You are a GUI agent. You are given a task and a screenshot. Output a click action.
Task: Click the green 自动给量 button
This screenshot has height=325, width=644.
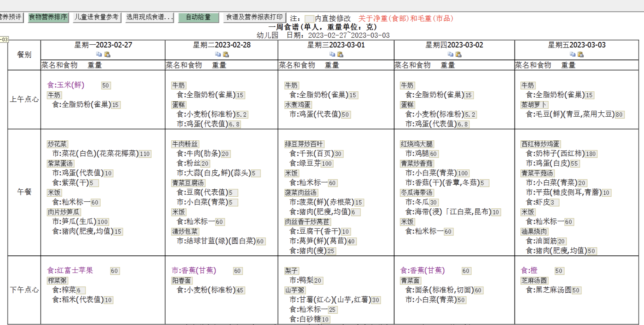click(x=198, y=17)
